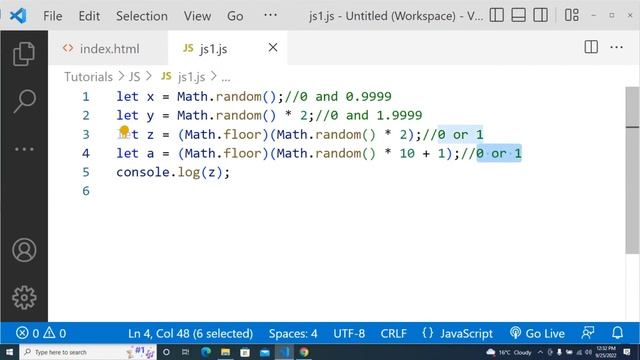
Task: Open the errors and warnings status item
Action: click(x=41, y=333)
